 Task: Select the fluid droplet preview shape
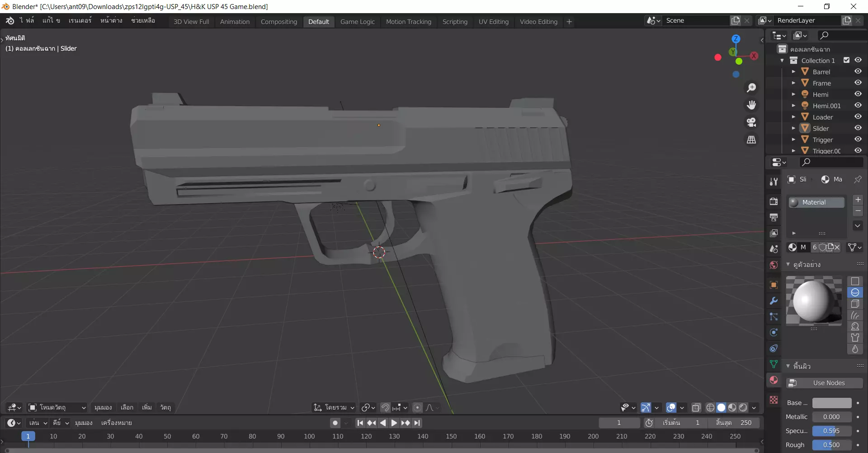855,349
